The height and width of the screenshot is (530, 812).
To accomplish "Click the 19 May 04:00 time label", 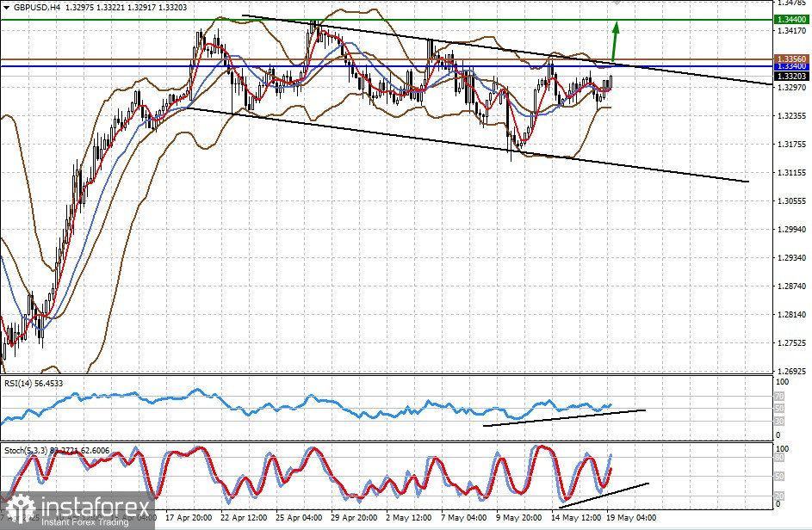I will pyautogui.click(x=631, y=518).
